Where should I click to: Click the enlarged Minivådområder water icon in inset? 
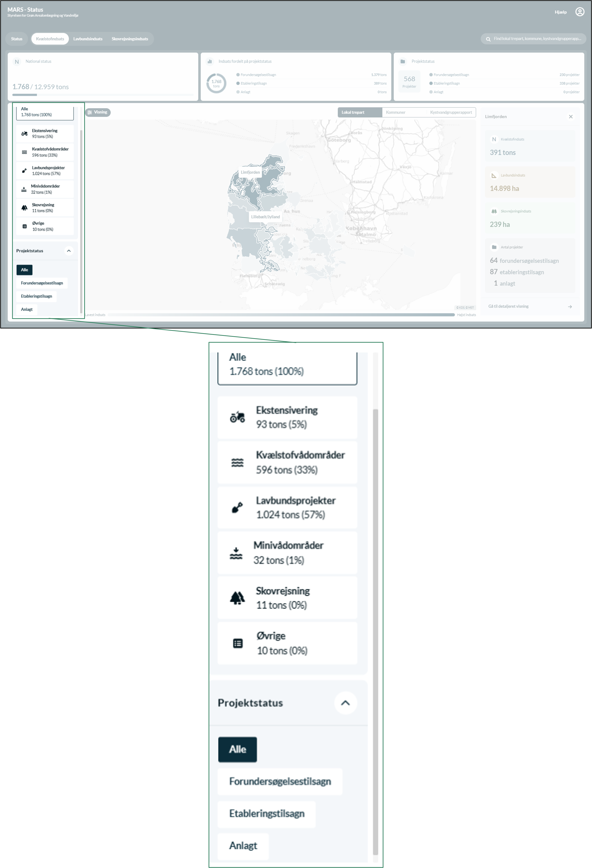(236, 553)
